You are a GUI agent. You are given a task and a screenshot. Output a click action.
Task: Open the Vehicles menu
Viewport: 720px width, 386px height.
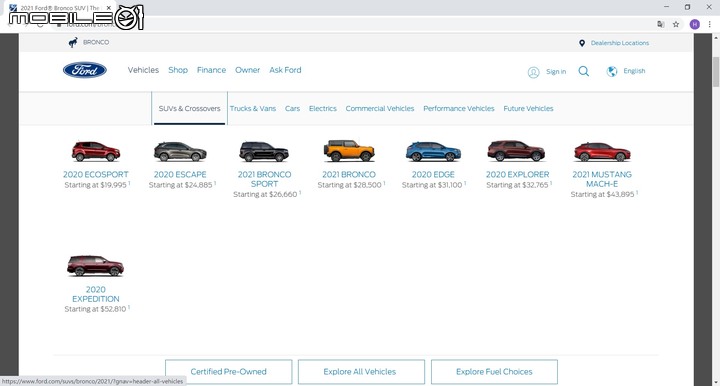coord(143,70)
